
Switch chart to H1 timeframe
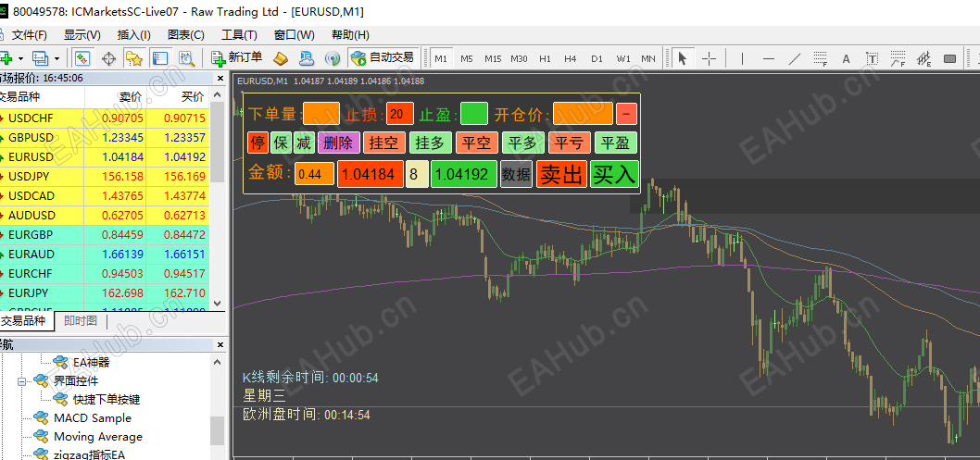545,58
